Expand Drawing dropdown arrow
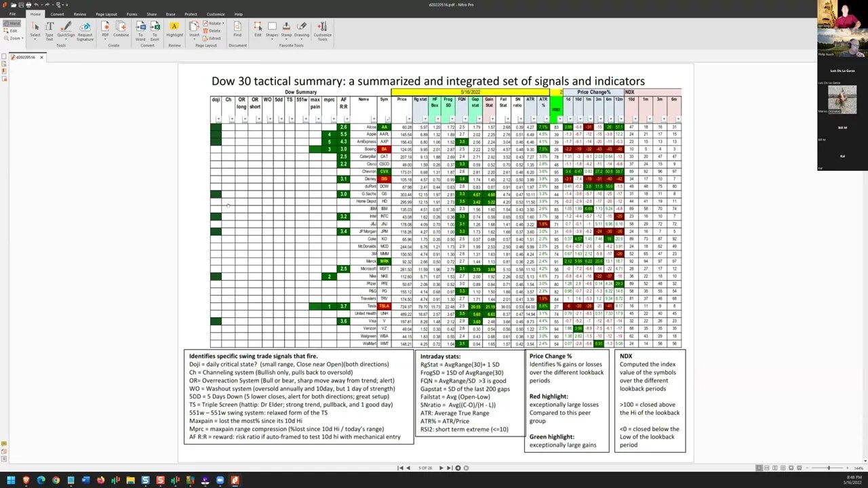This screenshot has width=868, height=488. [x=301, y=39]
